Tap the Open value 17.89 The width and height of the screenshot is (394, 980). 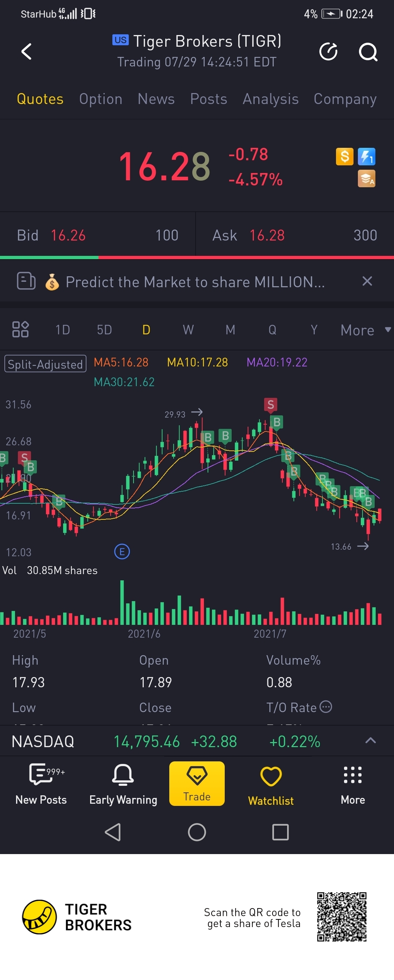155,682
